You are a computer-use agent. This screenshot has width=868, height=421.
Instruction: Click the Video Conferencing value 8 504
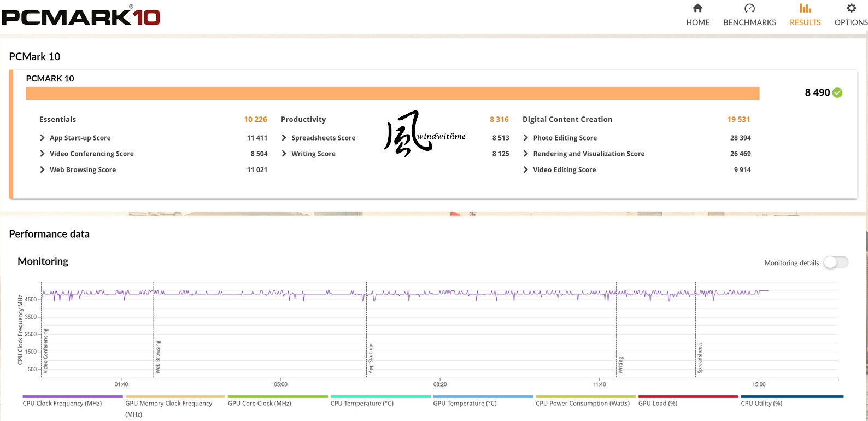click(259, 154)
